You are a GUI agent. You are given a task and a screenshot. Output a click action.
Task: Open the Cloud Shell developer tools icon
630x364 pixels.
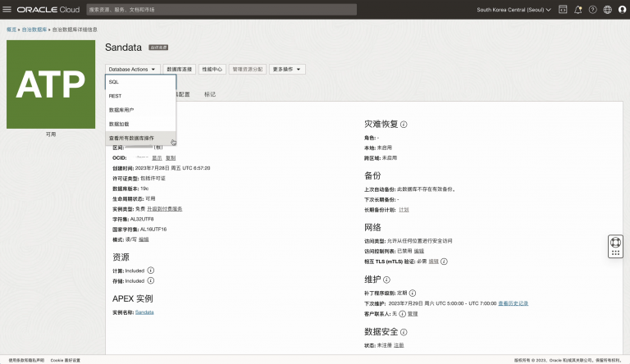(x=563, y=10)
